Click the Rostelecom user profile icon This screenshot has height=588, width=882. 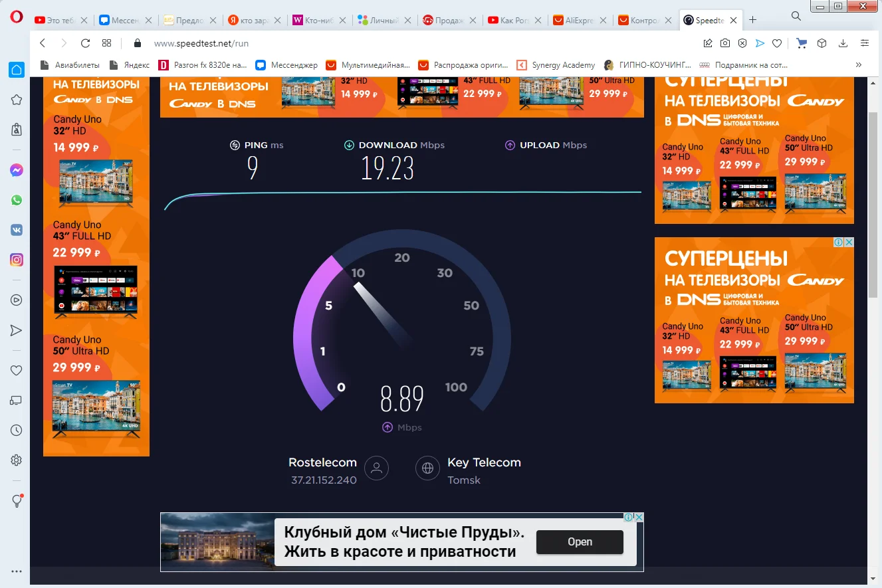pos(376,468)
